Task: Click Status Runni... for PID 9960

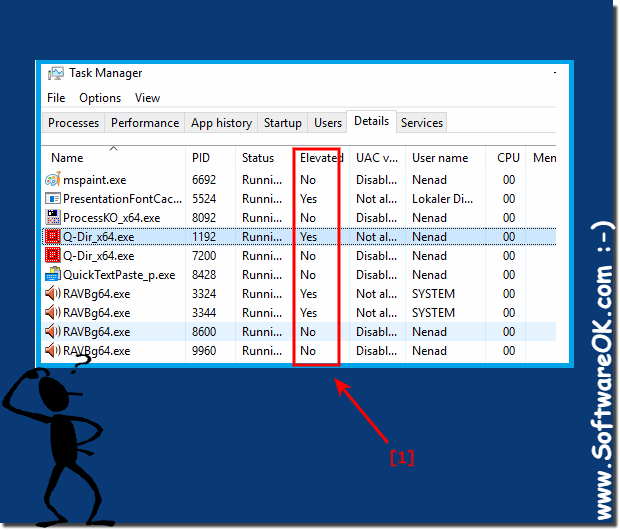Action: (262, 351)
